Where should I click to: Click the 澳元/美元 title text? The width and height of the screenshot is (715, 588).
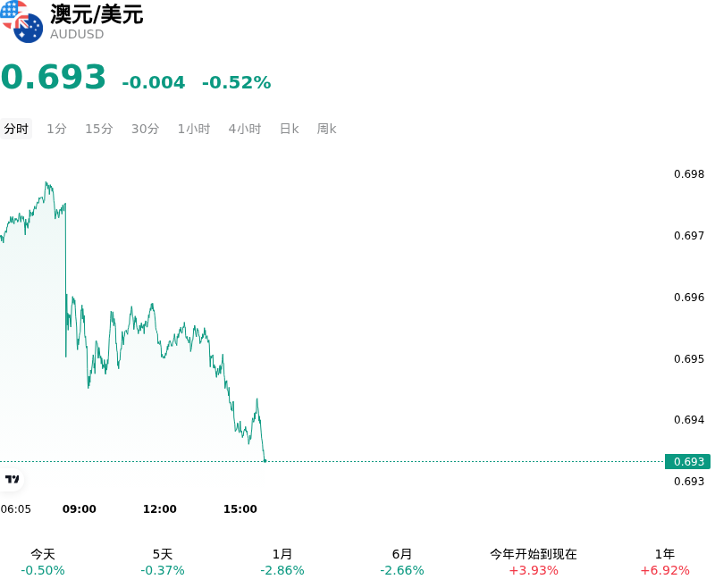(x=97, y=14)
